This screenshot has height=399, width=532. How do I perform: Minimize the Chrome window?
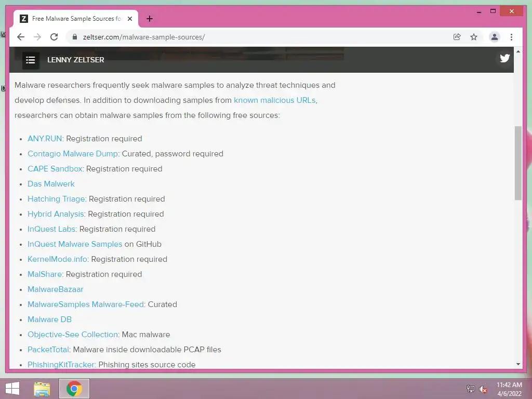pos(478,11)
